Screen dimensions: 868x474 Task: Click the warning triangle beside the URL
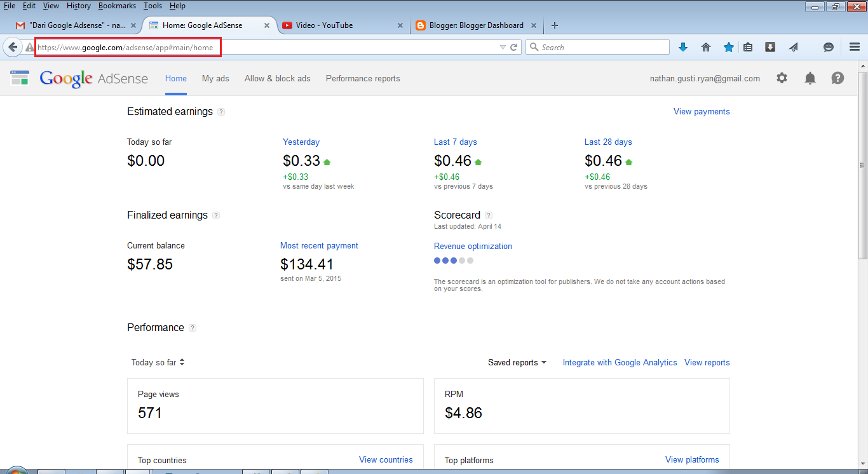click(x=29, y=48)
